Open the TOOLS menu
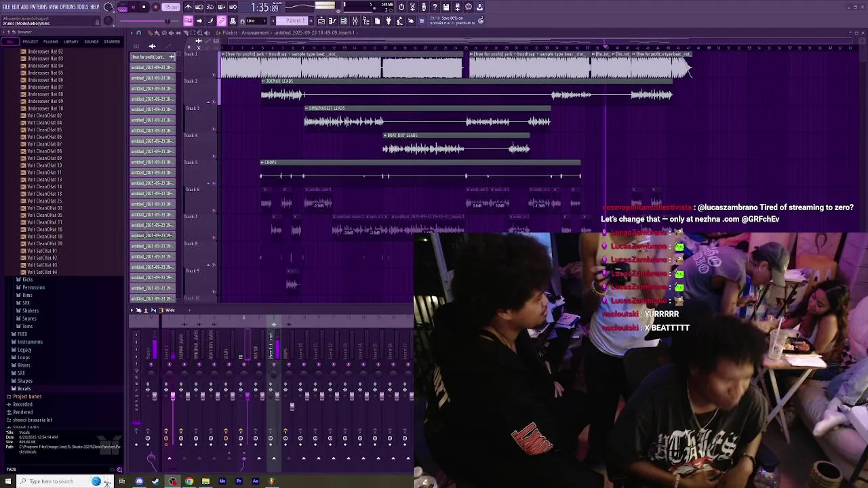Viewport: 868px width, 488px height. point(83,7)
